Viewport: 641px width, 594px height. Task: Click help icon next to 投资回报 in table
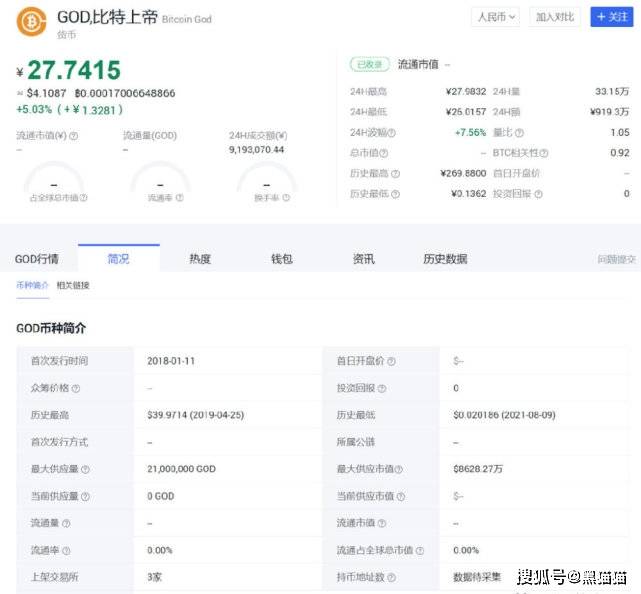pos(382,388)
